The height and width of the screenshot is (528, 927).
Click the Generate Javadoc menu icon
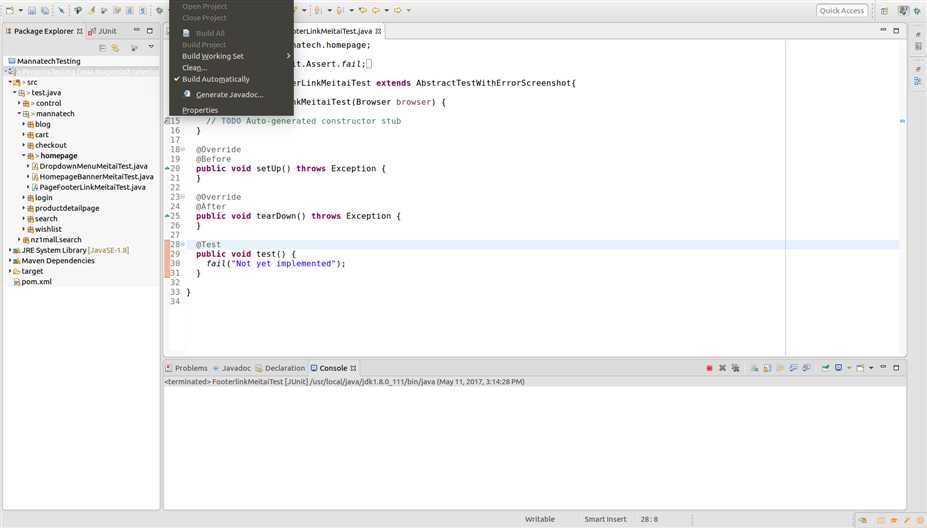[187, 94]
